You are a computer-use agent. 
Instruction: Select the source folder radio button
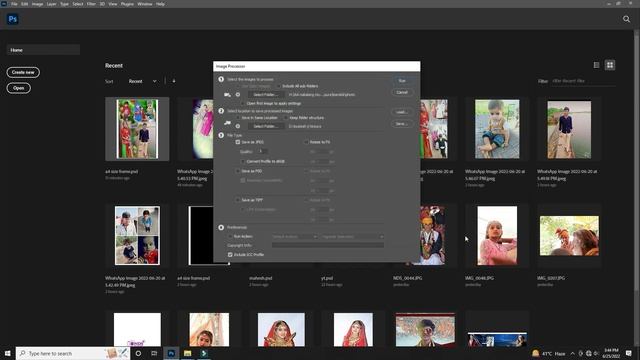click(238, 95)
